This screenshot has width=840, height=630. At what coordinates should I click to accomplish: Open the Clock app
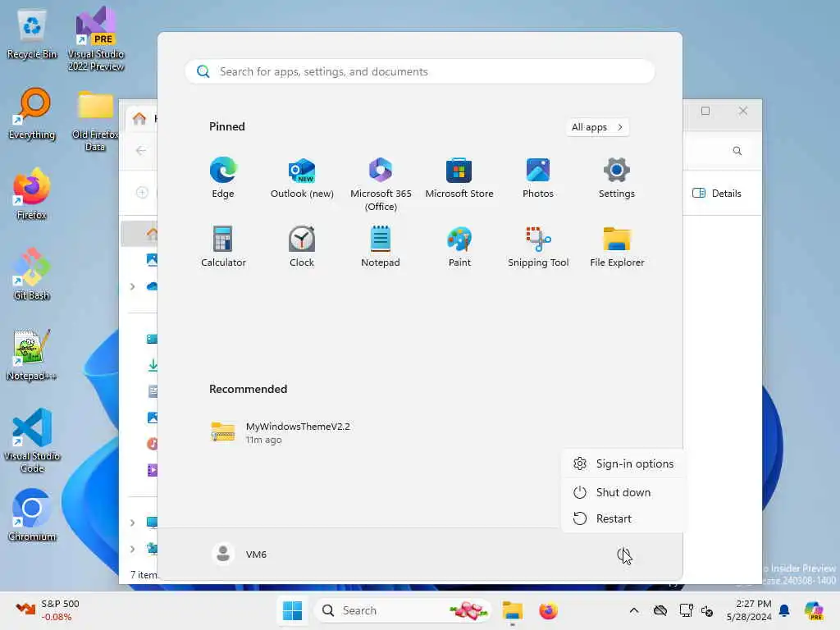302,246
